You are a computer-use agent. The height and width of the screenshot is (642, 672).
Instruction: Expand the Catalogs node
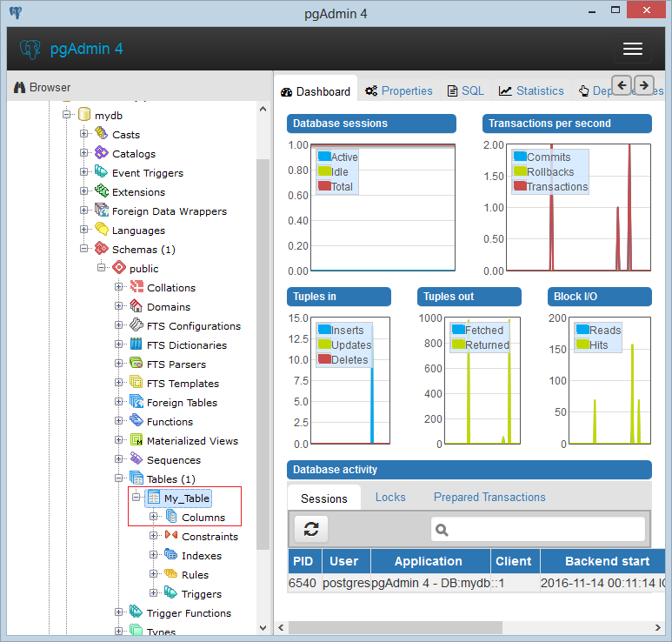pos(84,153)
